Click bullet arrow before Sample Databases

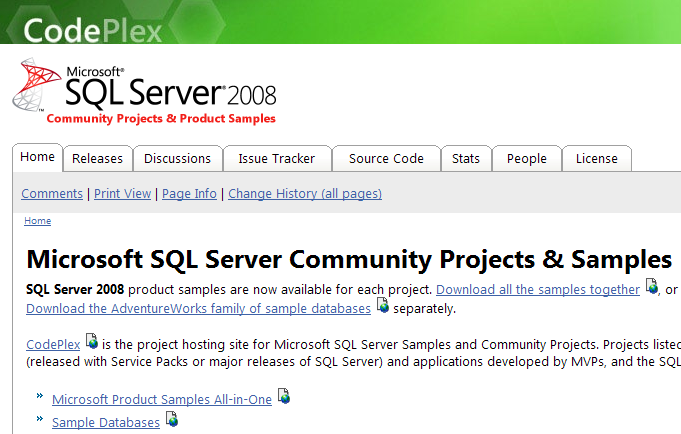(x=40, y=418)
